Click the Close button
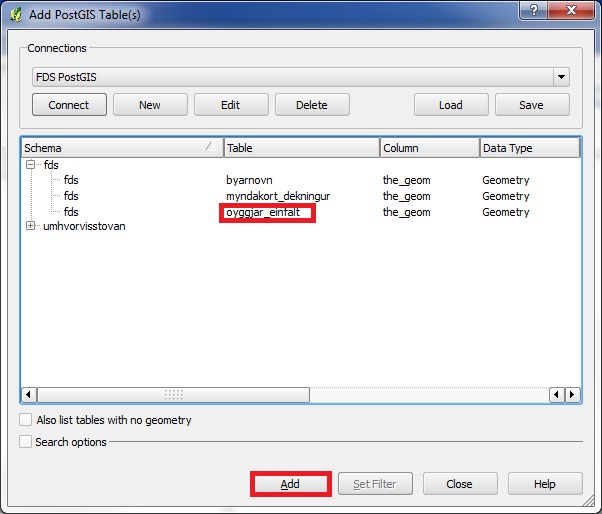Viewport: 602px width, 514px height. tap(460, 484)
